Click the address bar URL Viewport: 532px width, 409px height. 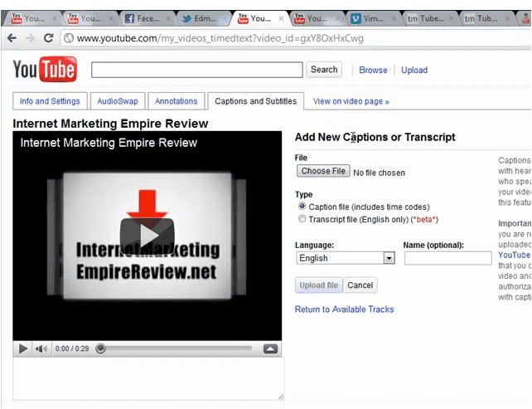point(220,38)
